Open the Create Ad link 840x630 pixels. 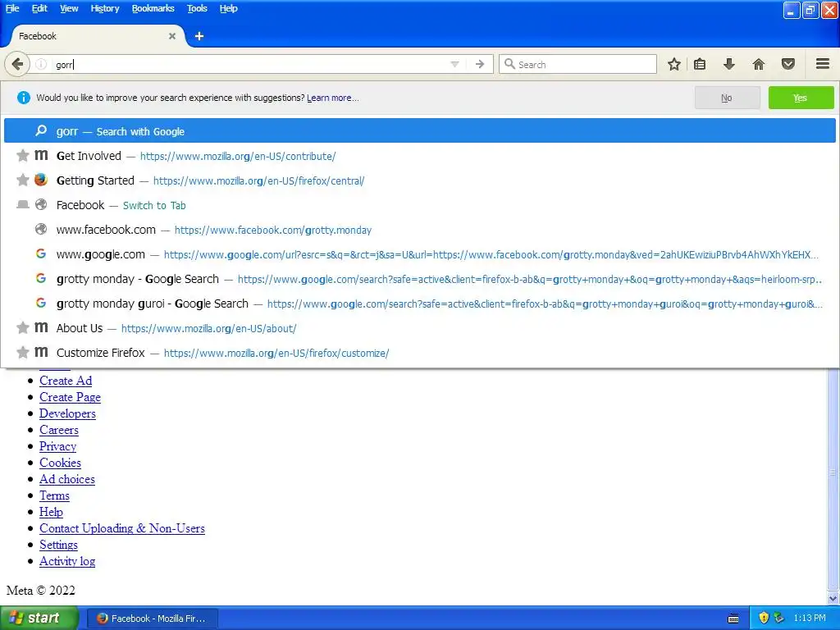point(66,381)
